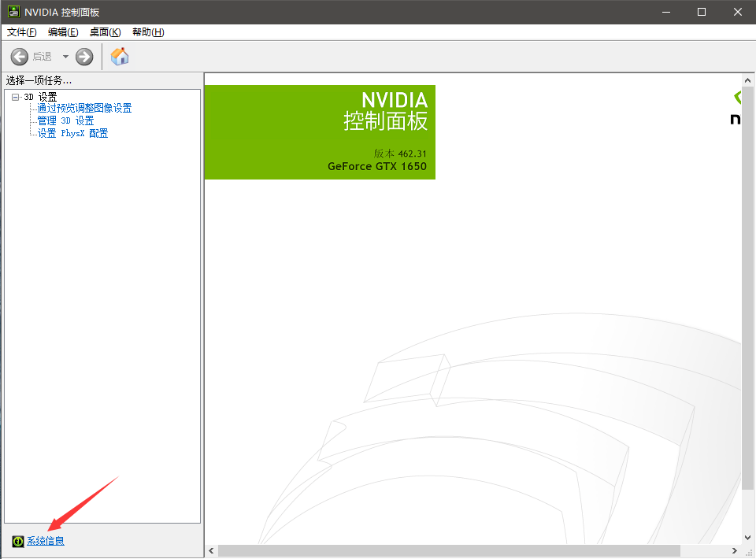Click the 后退 label in toolbar
Viewport: 756px width, 559px height.
click(x=42, y=57)
